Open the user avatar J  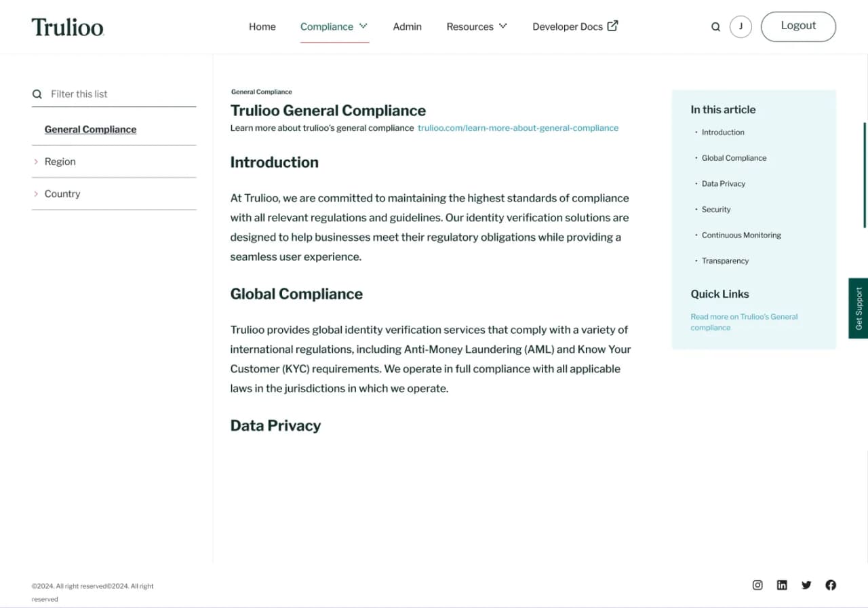[x=741, y=26]
